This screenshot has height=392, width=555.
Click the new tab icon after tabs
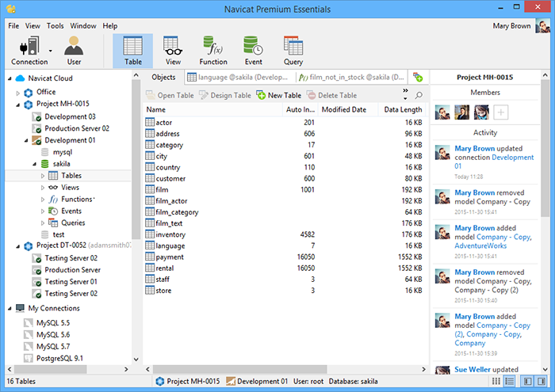point(418,77)
